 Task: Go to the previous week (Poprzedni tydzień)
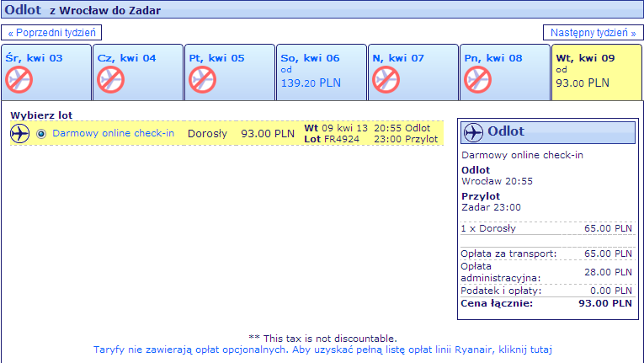(x=51, y=33)
